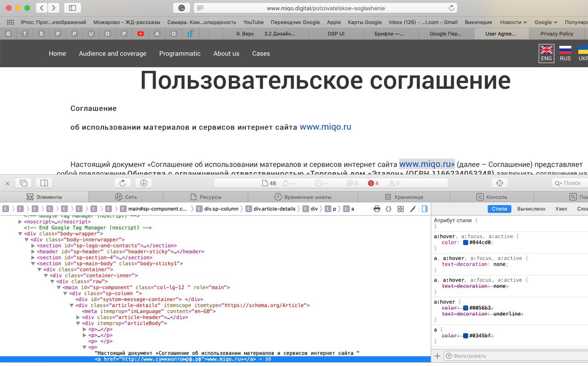
Task: Open the www.miqo.ru link in heading
Action: 325,127
